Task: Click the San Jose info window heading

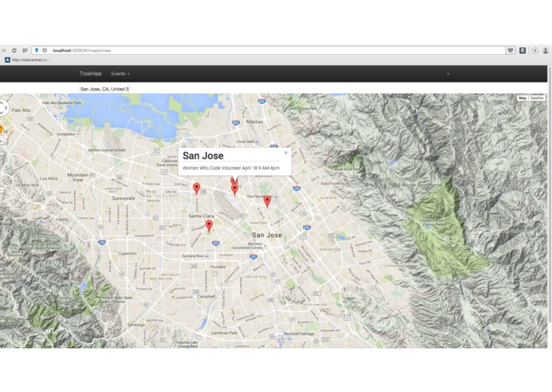Action: pos(203,156)
